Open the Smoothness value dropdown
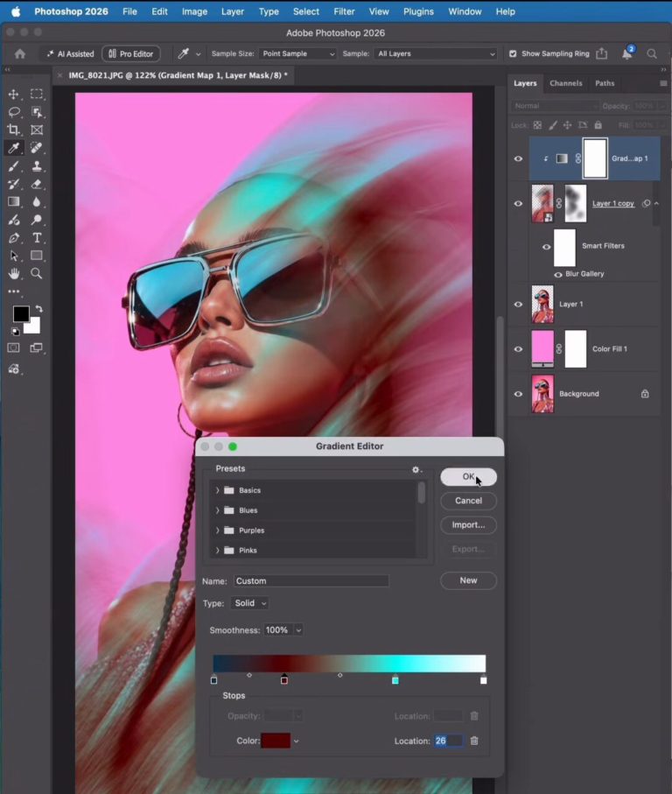Image resolution: width=672 pixels, height=794 pixels. 298,630
